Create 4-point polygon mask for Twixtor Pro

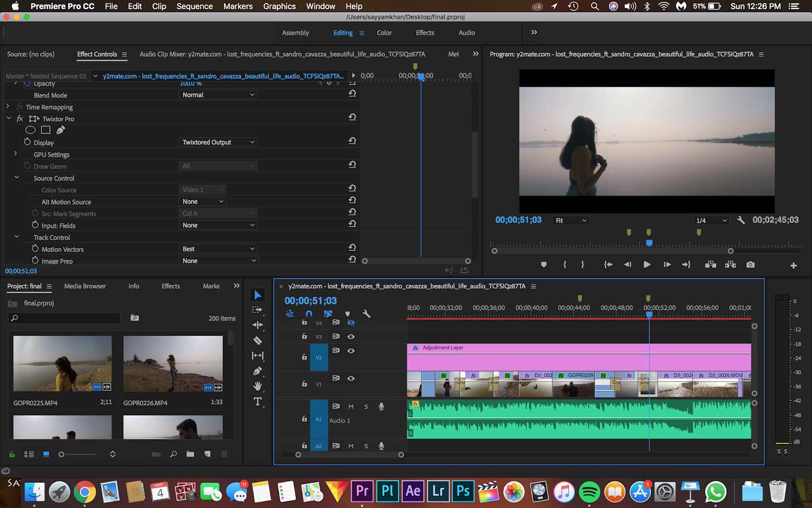tap(46, 131)
